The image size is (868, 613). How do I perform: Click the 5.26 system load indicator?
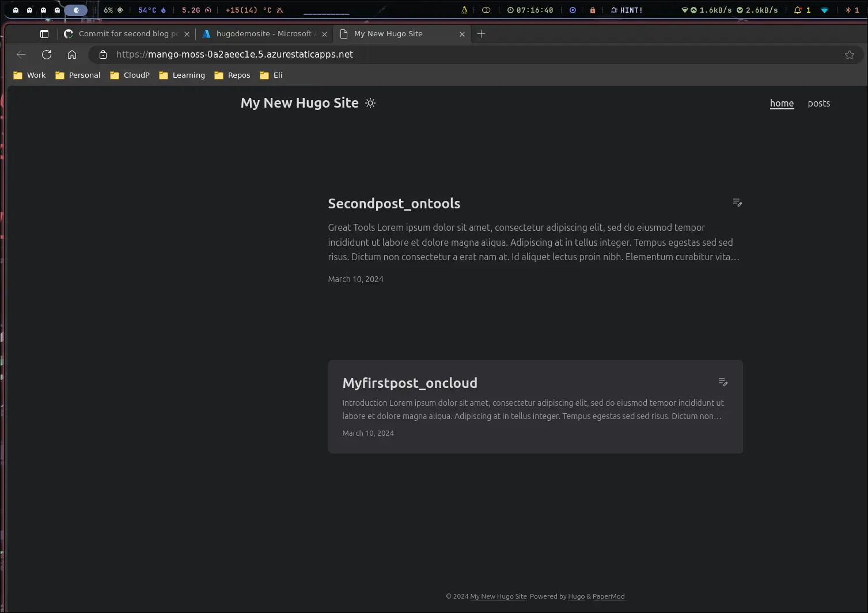[196, 10]
